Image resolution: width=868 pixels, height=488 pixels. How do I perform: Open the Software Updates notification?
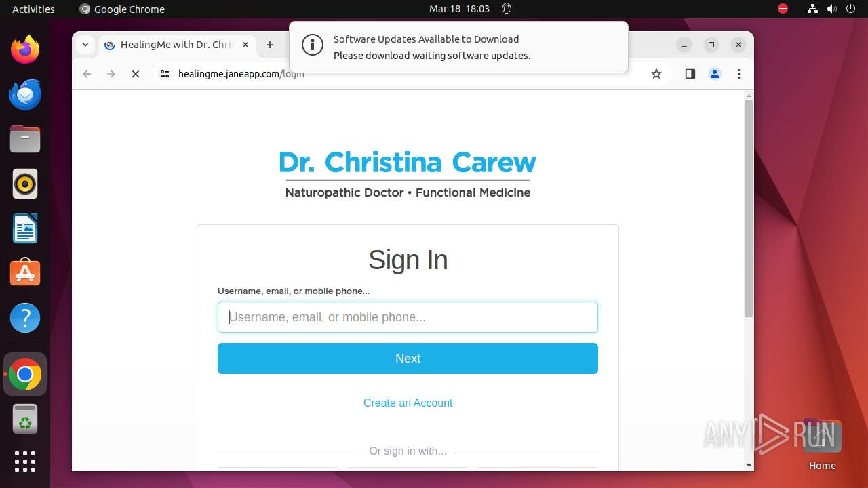[x=458, y=47]
